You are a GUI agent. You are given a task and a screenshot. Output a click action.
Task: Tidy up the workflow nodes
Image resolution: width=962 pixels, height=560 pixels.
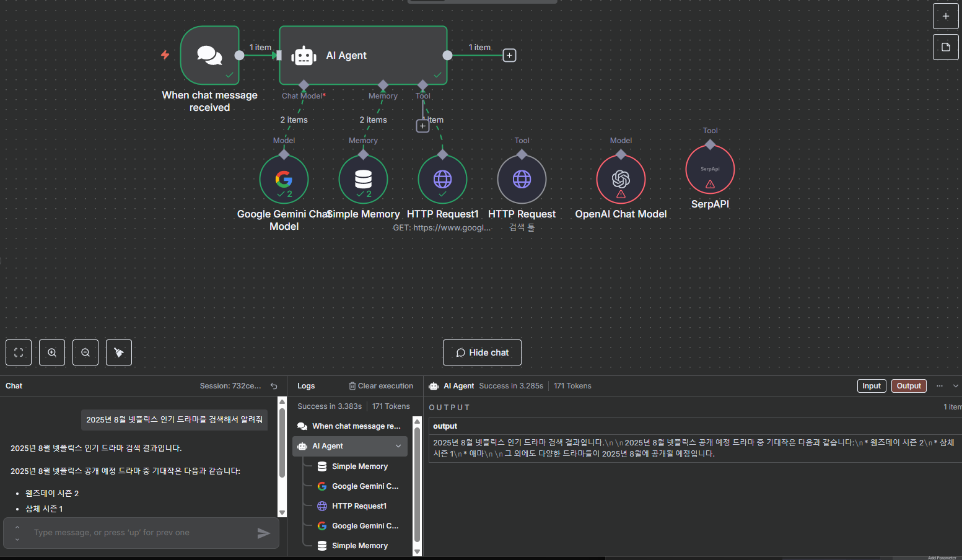(x=119, y=352)
